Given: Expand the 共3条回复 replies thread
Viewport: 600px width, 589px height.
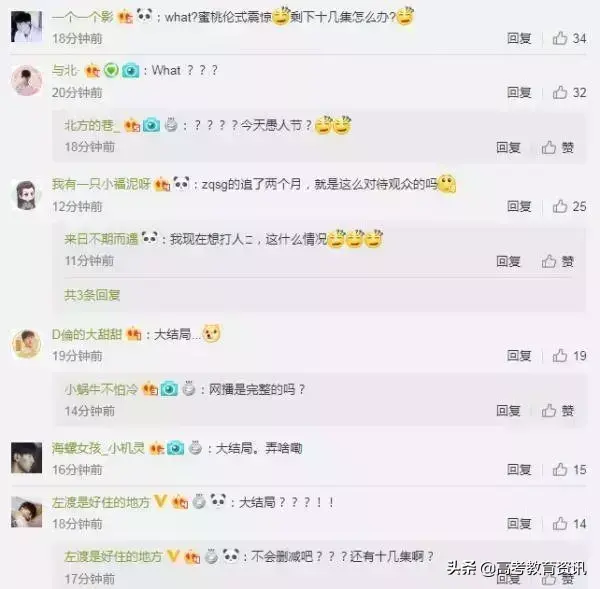Looking at the screenshot, I should click(92, 295).
